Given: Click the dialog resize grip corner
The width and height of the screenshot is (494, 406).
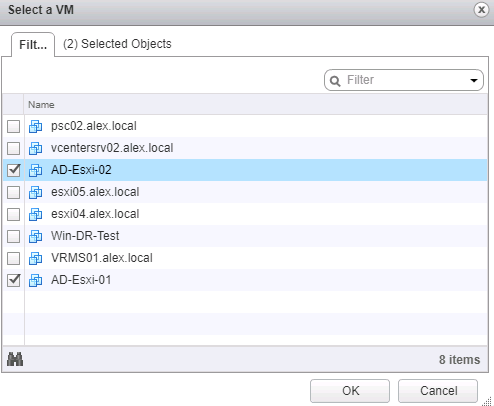Looking at the screenshot, I should [487, 401].
